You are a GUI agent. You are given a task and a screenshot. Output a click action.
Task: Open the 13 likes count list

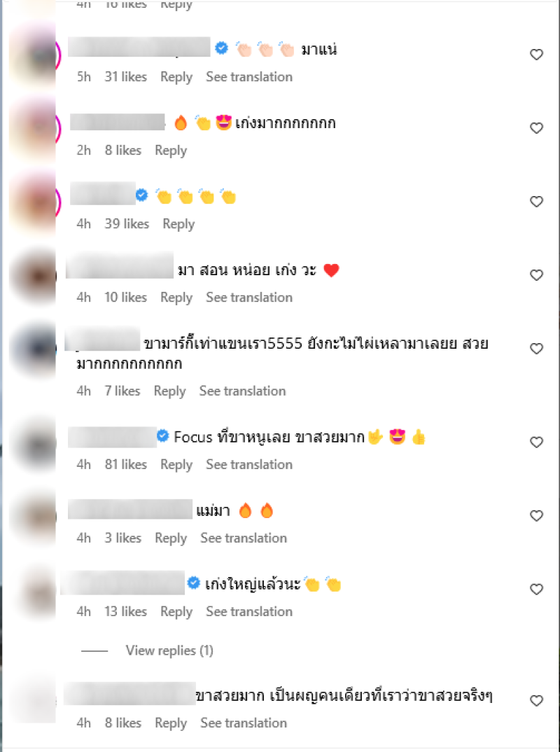coord(125,611)
